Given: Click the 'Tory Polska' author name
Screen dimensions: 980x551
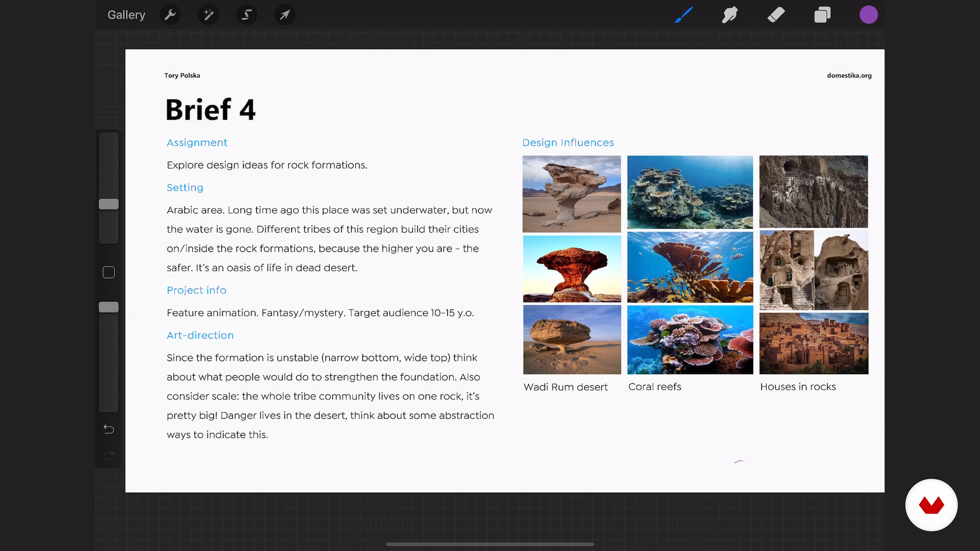Looking at the screenshot, I should click(182, 75).
